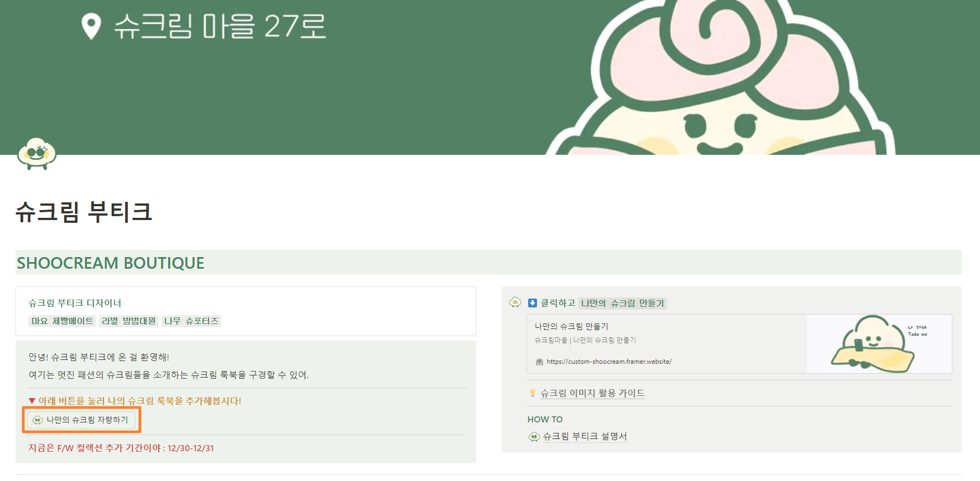Click the blue down-arrow emoji before 클릭하고

click(x=533, y=303)
